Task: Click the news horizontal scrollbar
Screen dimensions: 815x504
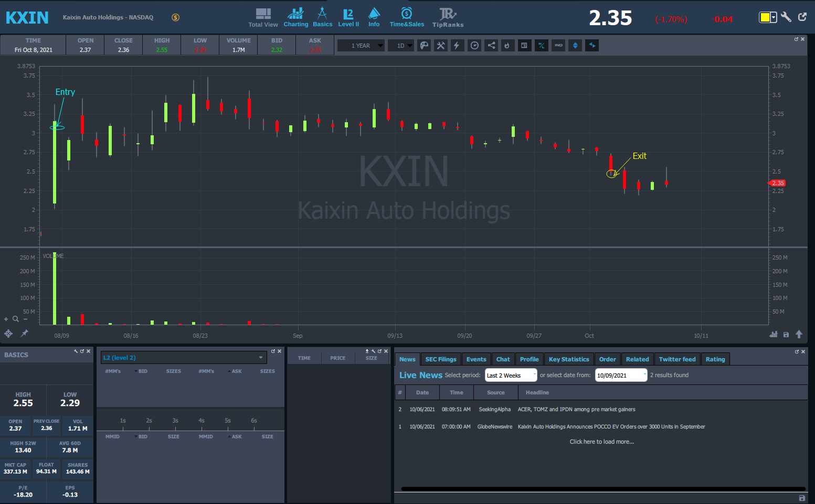Action: tap(604, 489)
